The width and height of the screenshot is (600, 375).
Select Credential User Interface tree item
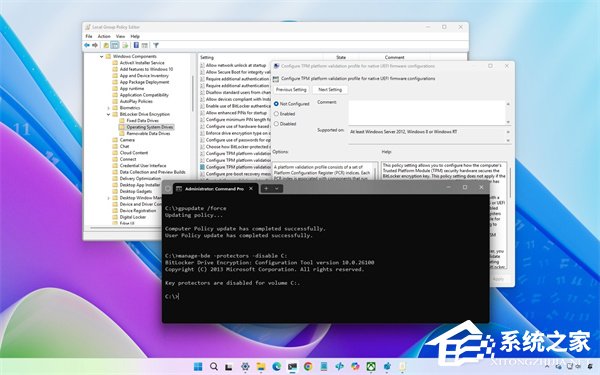click(x=143, y=166)
